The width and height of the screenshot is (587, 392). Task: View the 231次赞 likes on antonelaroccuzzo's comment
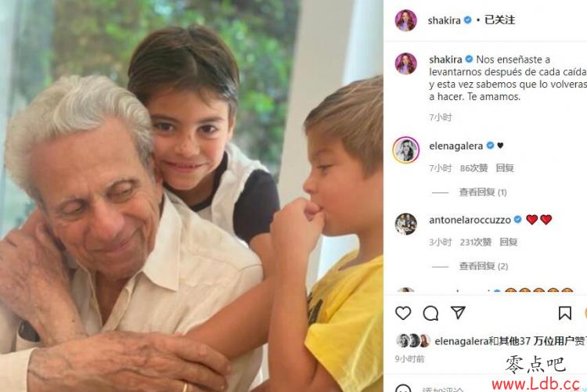[475, 243]
